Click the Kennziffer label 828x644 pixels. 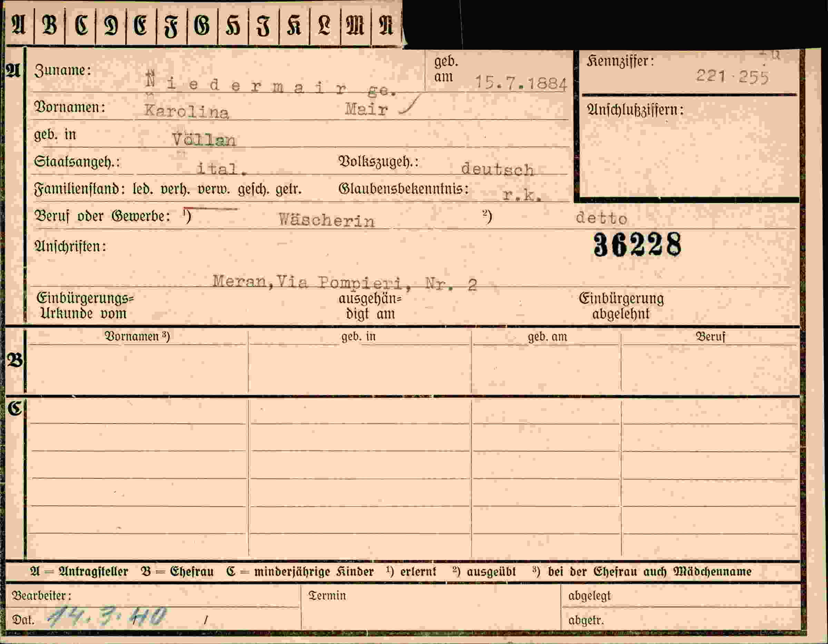pyautogui.click(x=621, y=61)
